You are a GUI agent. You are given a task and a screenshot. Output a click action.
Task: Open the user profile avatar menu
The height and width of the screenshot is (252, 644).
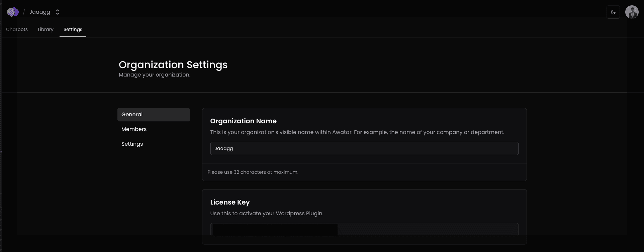tap(632, 12)
